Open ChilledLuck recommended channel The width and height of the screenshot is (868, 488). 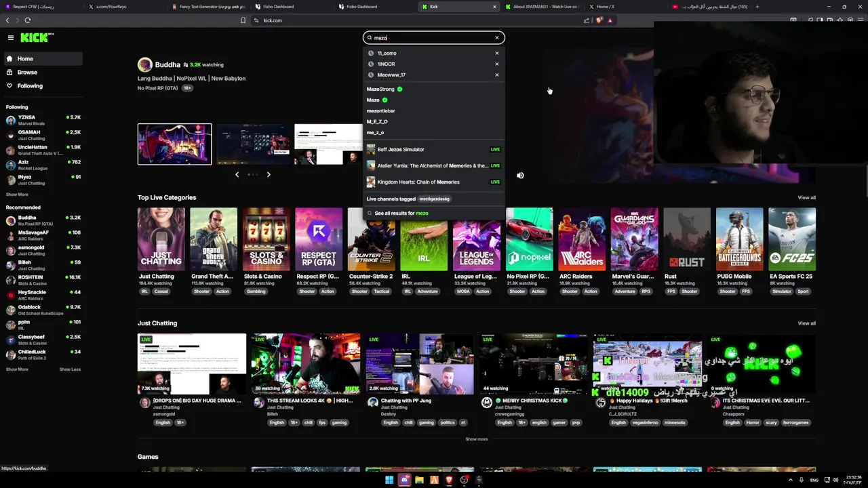tap(42, 354)
